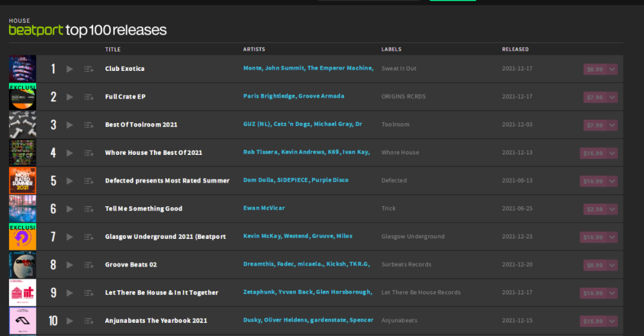
Task: Play Whore House The Best Of 2021
Action: pos(70,153)
